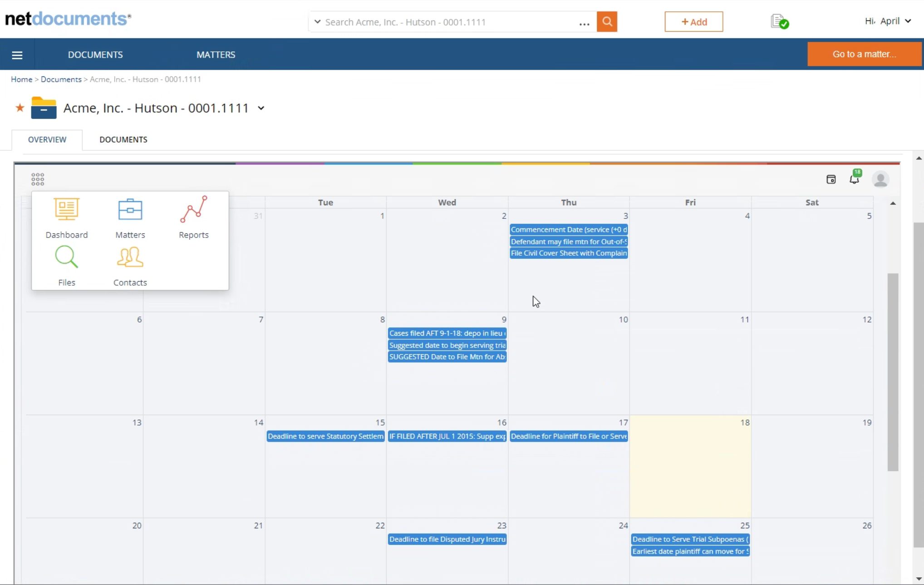
Task: Open the DOCUMENTS menu in navbar
Action: [95, 55]
